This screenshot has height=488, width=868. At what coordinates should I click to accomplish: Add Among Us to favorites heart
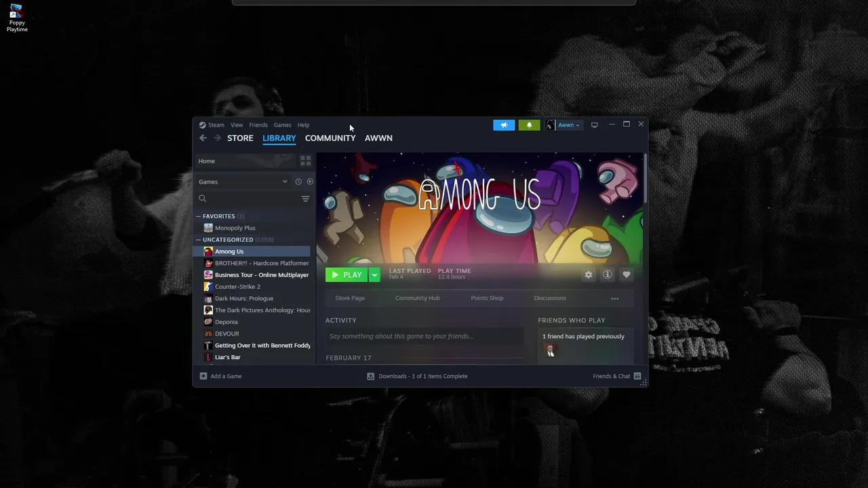pos(627,274)
